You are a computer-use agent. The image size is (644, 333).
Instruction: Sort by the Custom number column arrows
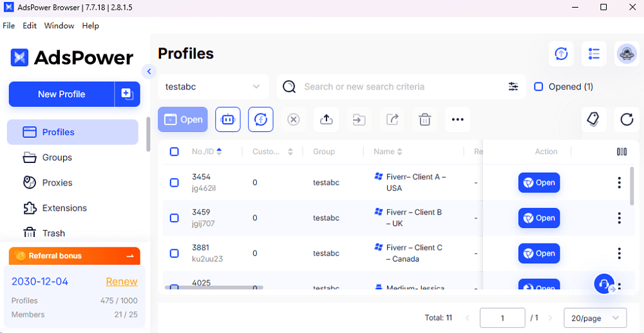tap(290, 151)
